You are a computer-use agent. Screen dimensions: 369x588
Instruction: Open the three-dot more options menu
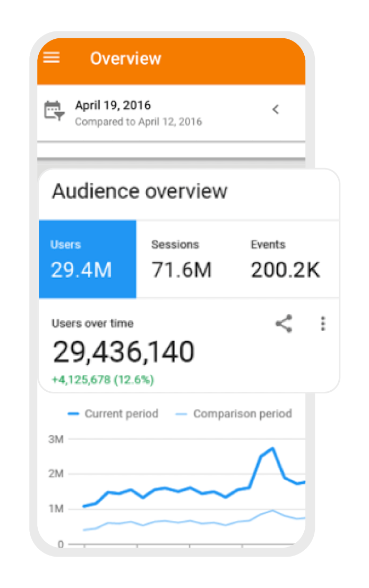tap(323, 324)
